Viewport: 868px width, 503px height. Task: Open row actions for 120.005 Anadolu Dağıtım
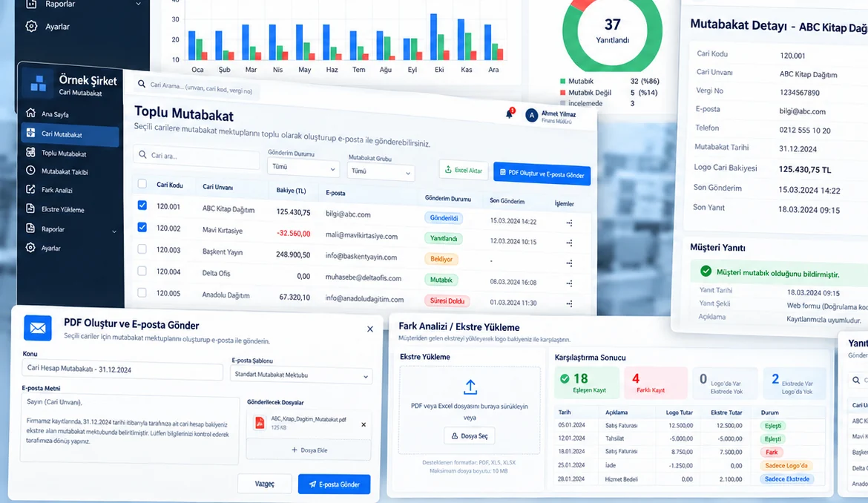(x=569, y=303)
